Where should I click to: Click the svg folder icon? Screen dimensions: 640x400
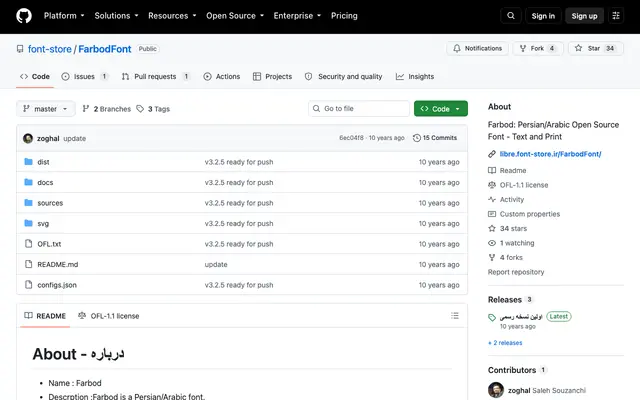tap(29, 223)
